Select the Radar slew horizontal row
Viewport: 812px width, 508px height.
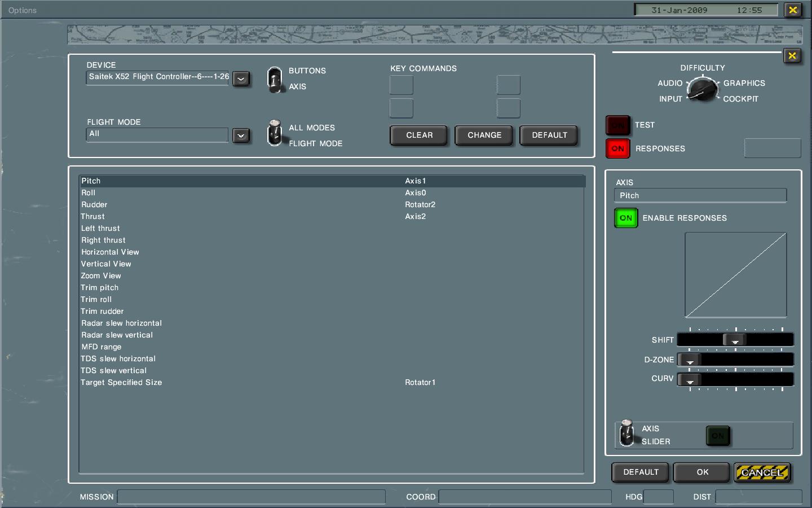(332, 323)
